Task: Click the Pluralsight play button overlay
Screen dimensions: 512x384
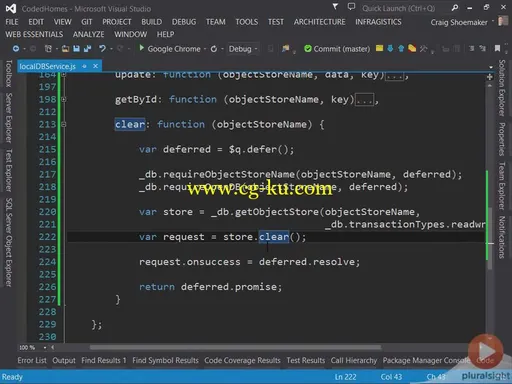Action: click(486, 351)
